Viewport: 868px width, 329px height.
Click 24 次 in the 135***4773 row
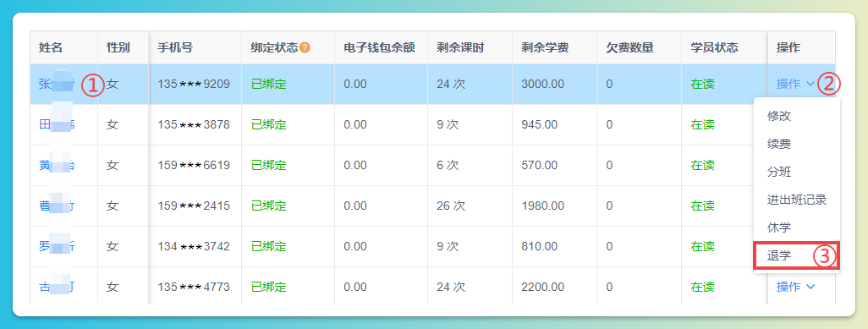coord(451,287)
